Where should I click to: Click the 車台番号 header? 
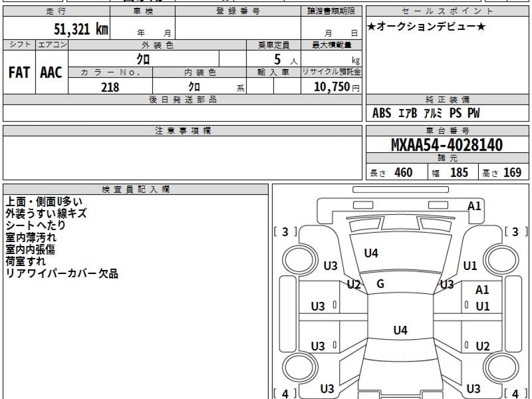pos(448,131)
